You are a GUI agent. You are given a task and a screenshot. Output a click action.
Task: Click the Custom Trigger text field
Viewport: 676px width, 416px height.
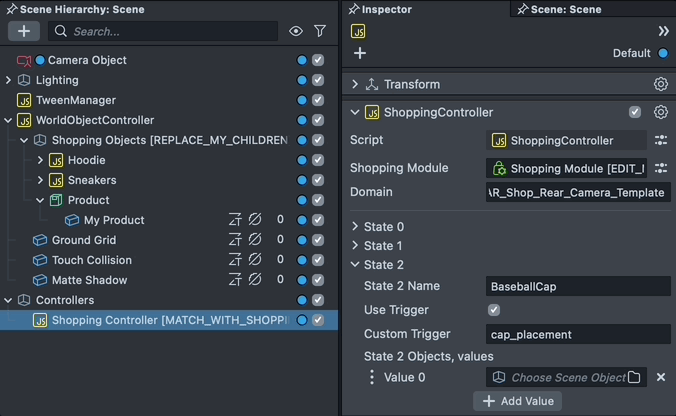[578, 334]
